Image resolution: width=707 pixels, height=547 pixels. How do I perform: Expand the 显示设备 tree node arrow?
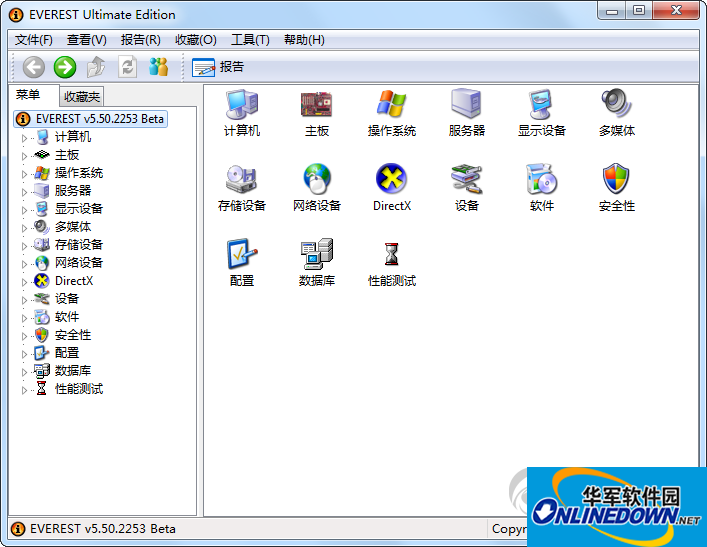(24, 210)
